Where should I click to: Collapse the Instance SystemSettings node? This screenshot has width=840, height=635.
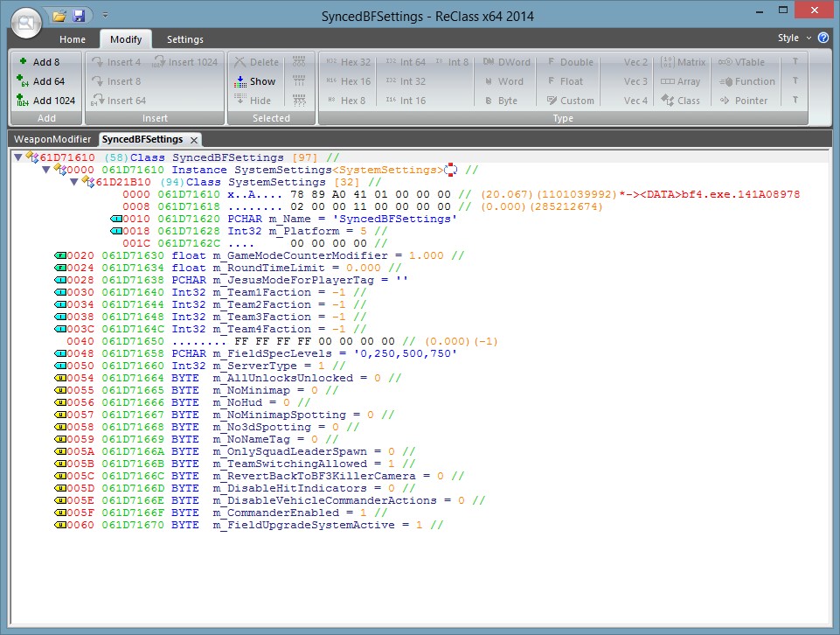tap(46, 170)
